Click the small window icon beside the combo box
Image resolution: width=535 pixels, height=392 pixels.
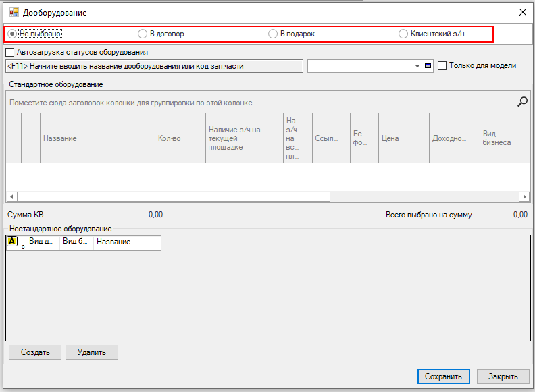(428, 66)
